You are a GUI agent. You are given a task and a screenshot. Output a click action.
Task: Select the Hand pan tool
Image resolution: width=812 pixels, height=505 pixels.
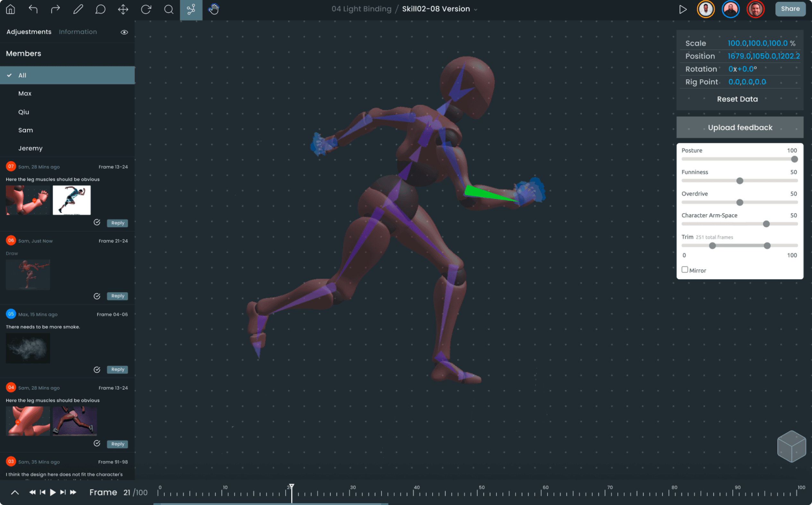(x=214, y=9)
